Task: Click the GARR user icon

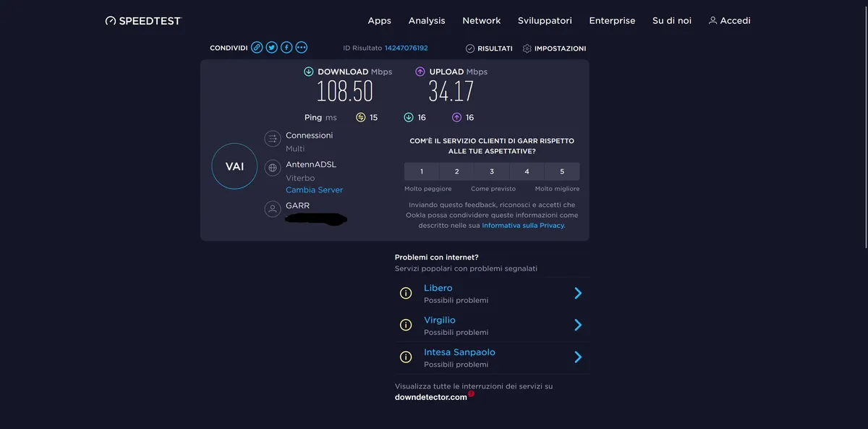Action: click(x=273, y=209)
